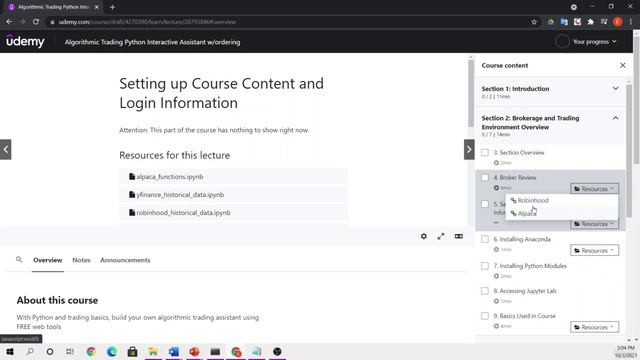640x360 pixels.
Task: Download robinhood_historical_data.ipynb resource
Action: (233, 213)
